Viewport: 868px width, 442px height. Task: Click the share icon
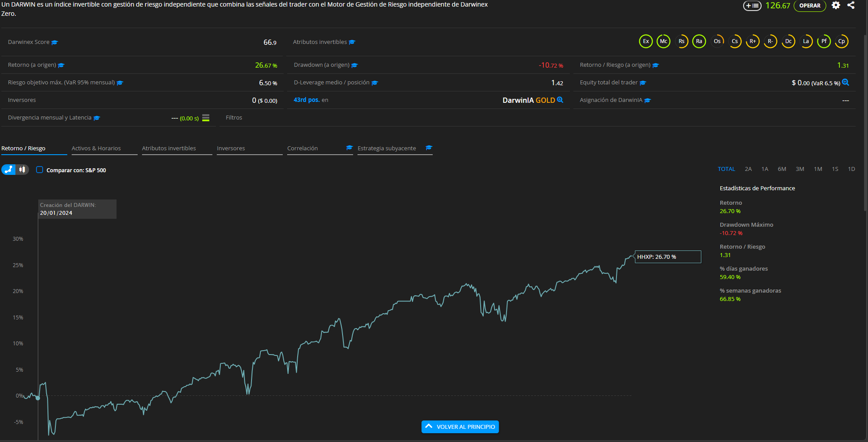(851, 6)
